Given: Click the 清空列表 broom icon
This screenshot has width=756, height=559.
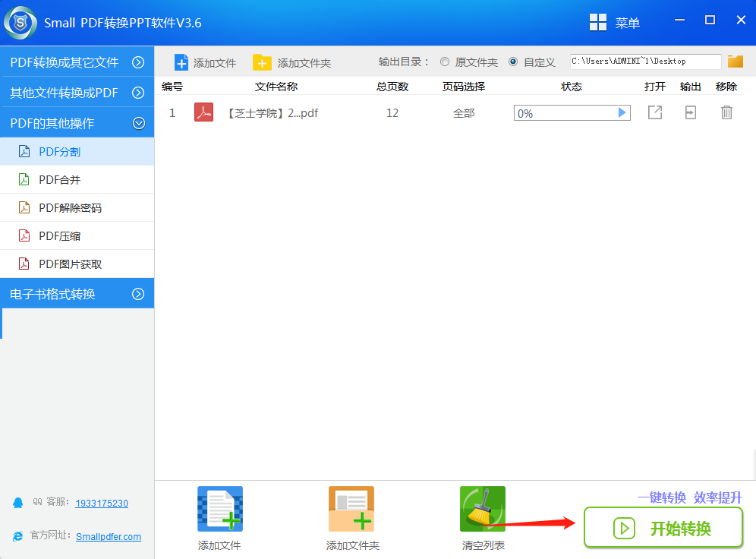Looking at the screenshot, I should 483,509.
